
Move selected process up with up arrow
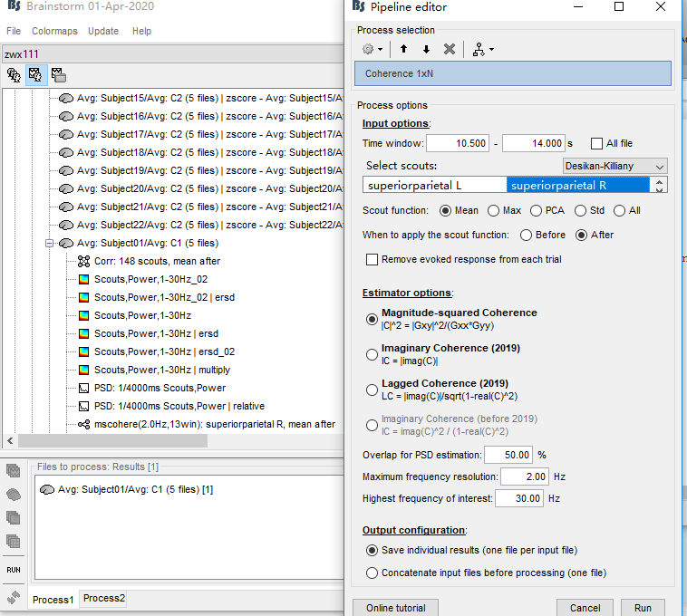pos(403,49)
